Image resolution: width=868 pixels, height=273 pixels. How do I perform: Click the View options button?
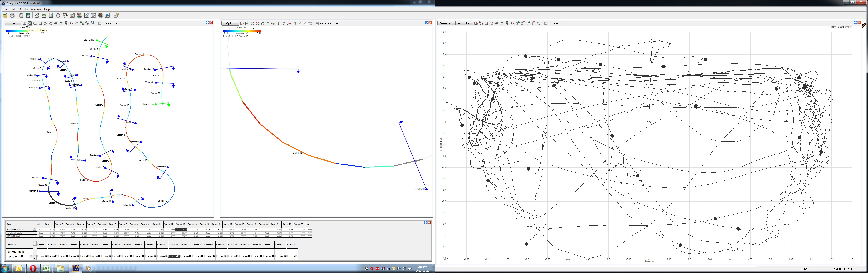(x=464, y=23)
